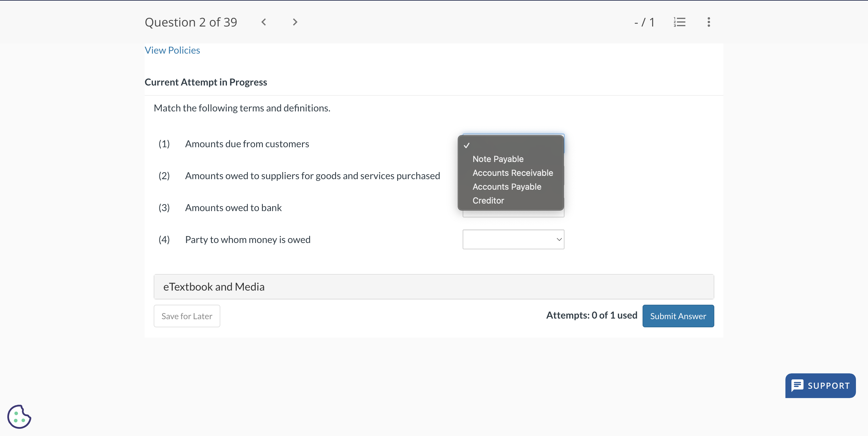Select the blank checked option in dropdown
Viewport: 868px width, 436px height.
click(511, 145)
